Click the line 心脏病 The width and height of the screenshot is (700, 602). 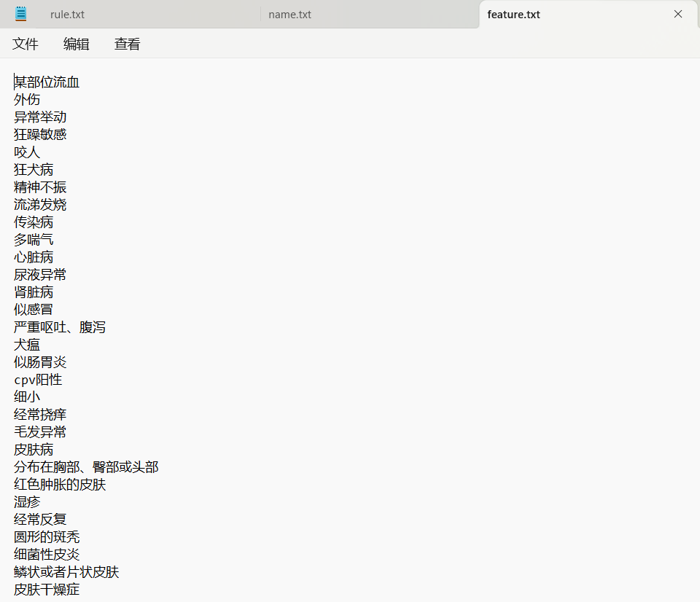tap(34, 257)
